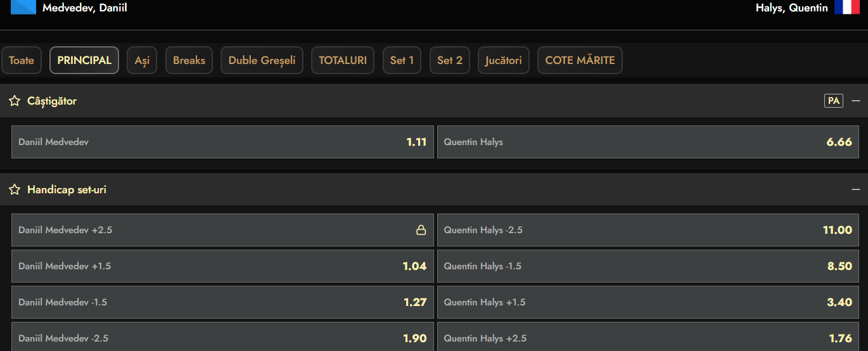
Task: Bet on Daniil Medvedev to win at 1.11
Action: [x=222, y=142]
